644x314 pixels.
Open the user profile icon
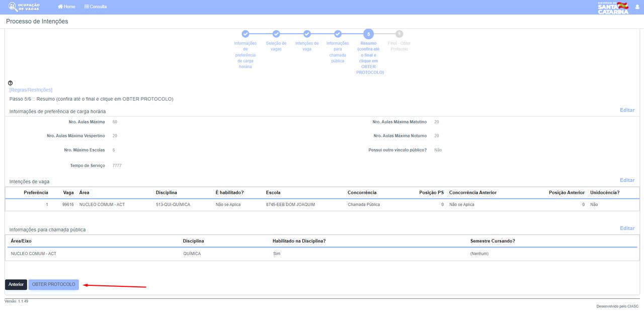coord(637,7)
